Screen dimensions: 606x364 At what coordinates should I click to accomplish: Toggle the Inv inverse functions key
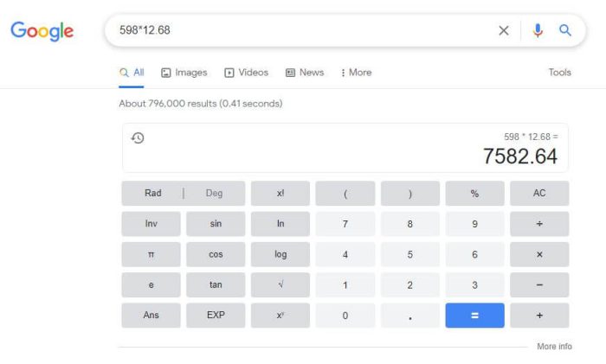click(x=151, y=224)
